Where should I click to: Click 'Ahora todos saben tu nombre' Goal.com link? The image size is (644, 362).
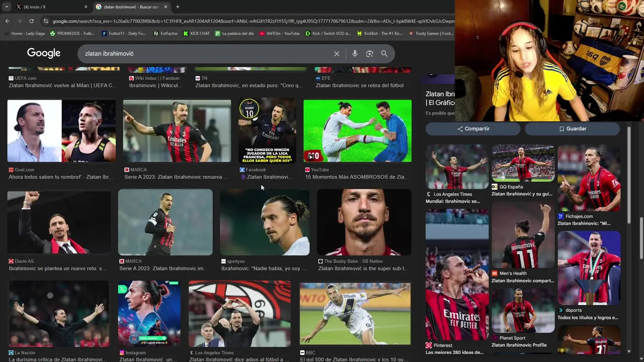pos(61,177)
